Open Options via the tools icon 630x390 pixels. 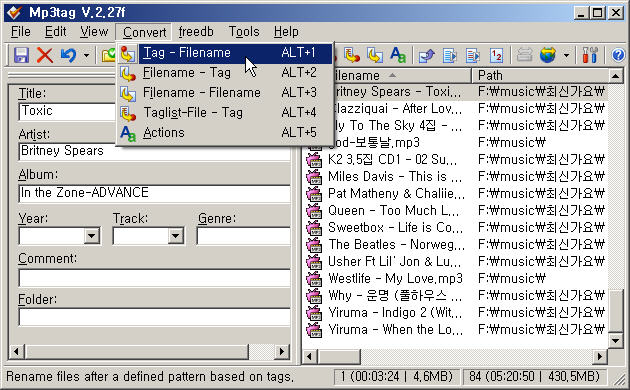tap(590, 55)
